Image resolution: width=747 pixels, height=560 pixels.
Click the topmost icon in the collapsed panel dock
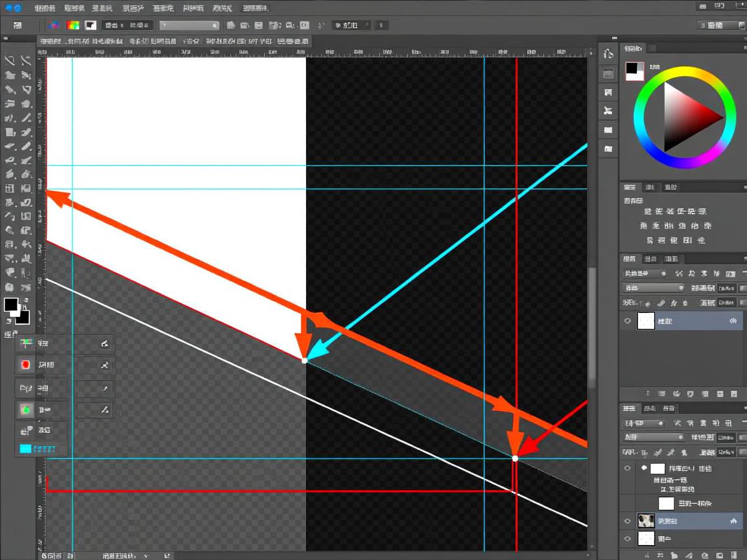point(608,54)
